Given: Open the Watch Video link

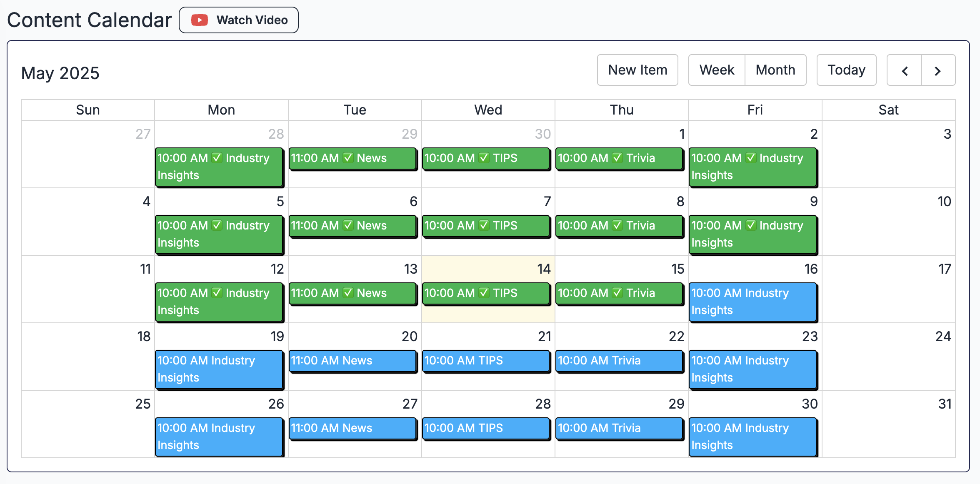Looking at the screenshot, I should [239, 20].
